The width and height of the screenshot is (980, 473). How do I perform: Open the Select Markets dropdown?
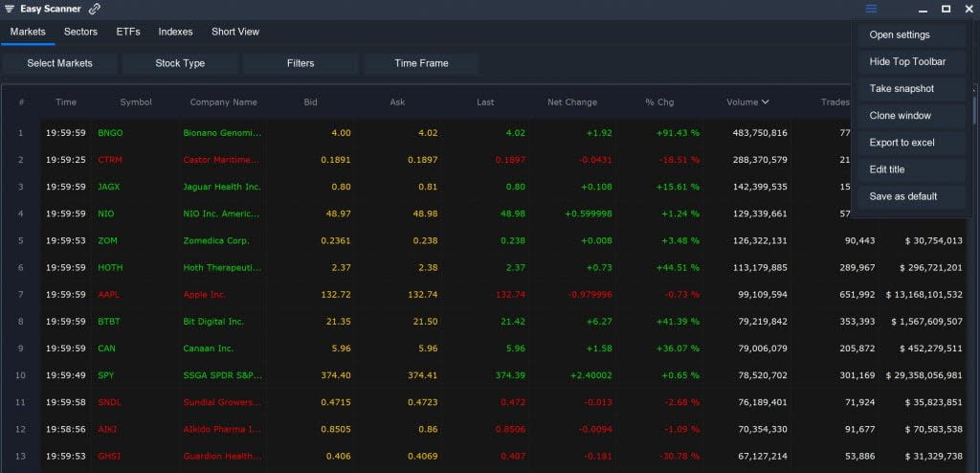click(x=59, y=63)
